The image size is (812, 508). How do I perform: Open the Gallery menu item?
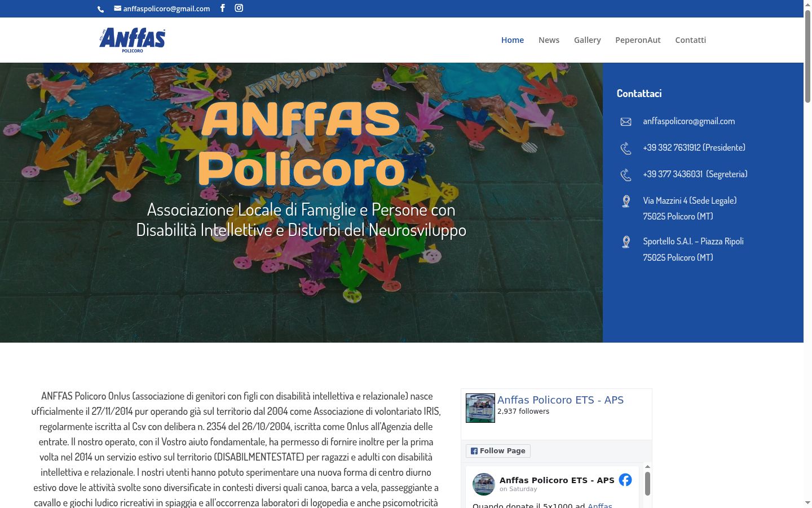[588, 40]
